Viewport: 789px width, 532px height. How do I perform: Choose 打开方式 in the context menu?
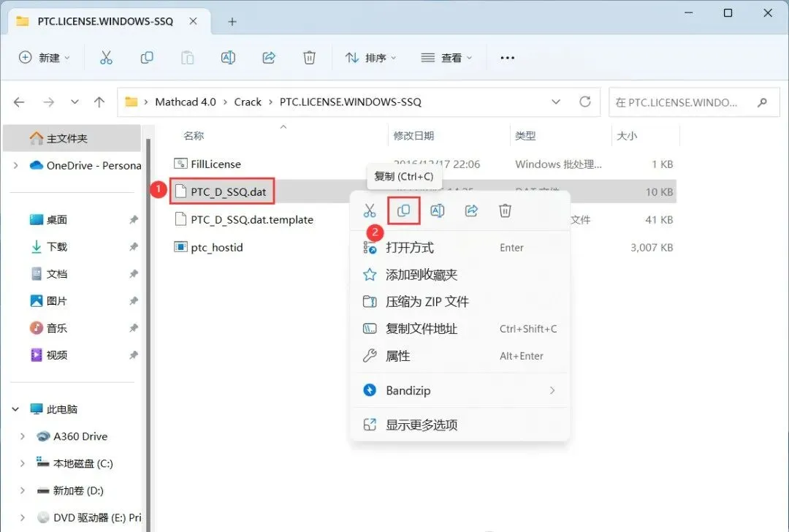coord(460,248)
